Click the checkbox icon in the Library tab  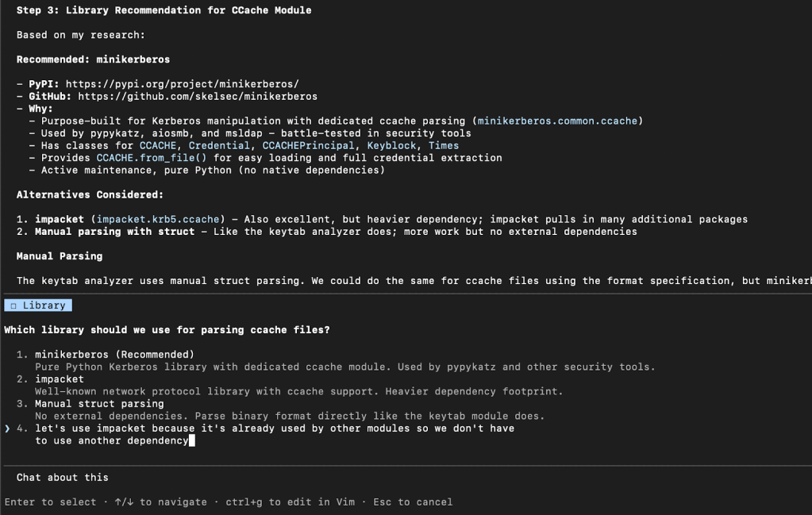(13, 306)
